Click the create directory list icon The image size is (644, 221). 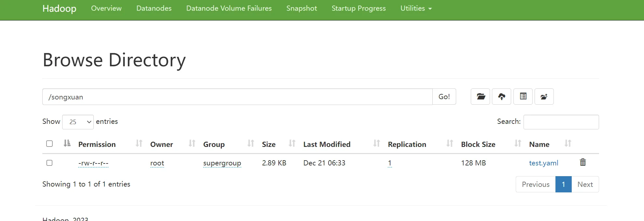coord(523,97)
